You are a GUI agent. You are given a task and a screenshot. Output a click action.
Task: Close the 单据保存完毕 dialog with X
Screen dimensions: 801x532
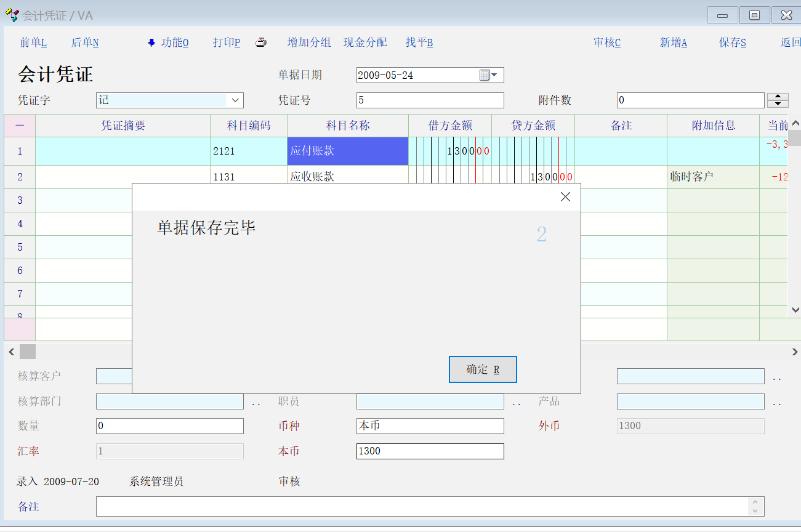[565, 197]
